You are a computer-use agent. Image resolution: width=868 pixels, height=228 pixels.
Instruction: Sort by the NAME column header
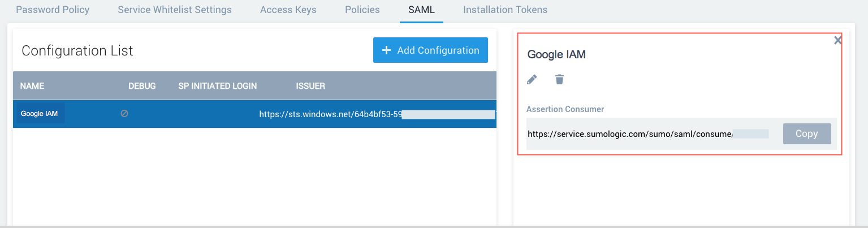click(x=32, y=86)
